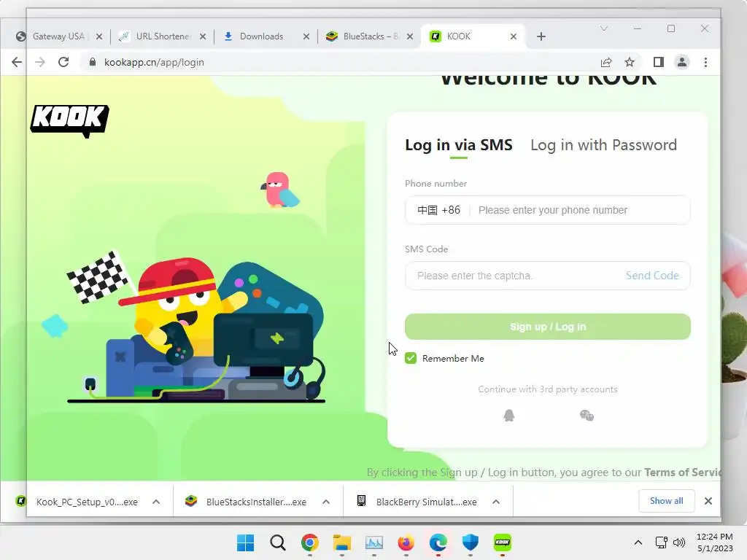Select the kookapp.cn address bar URL
The height and width of the screenshot is (560, 747).
pyautogui.click(x=154, y=63)
